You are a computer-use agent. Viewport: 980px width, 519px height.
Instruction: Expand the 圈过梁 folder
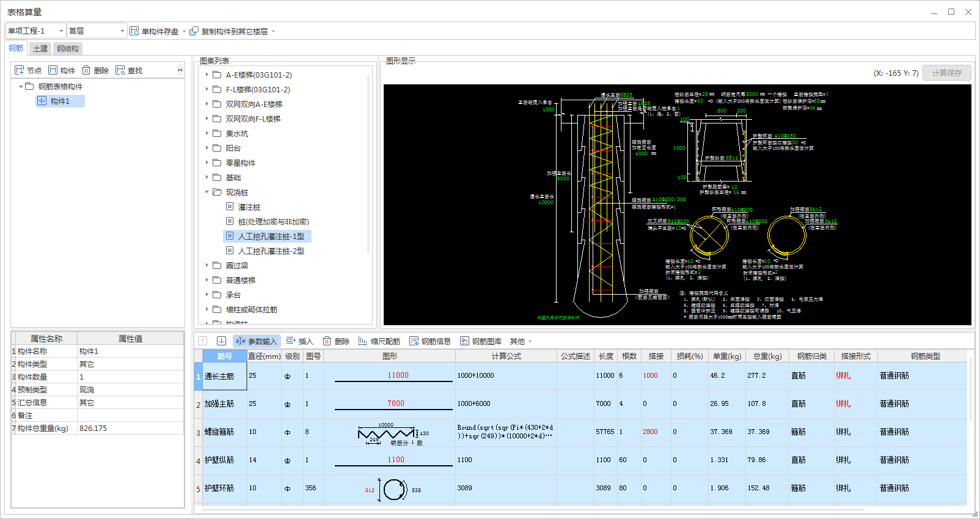point(207,265)
